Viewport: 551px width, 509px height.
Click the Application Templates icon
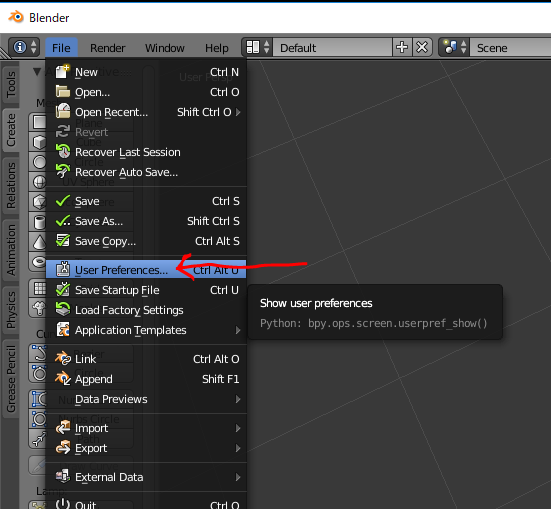[63, 330]
